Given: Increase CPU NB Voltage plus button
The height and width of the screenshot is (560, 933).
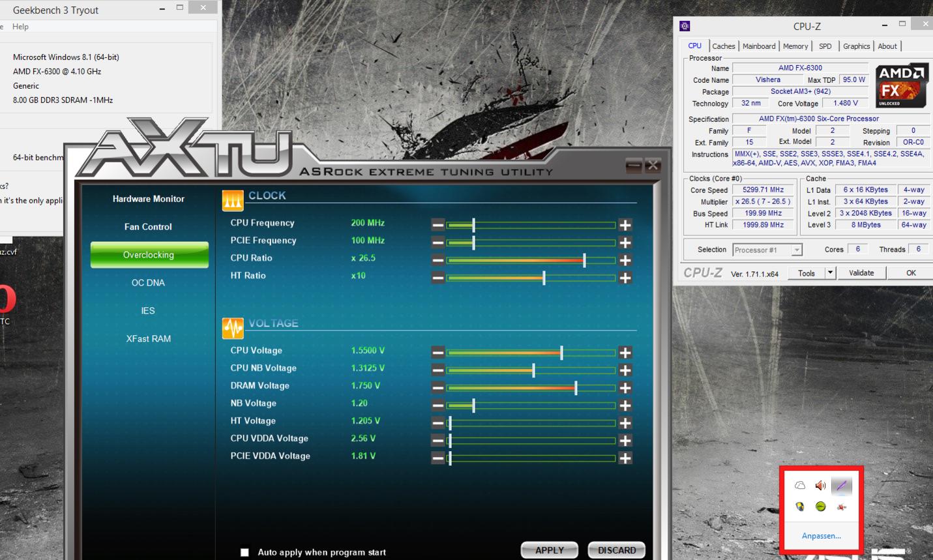Looking at the screenshot, I should pyautogui.click(x=625, y=370).
